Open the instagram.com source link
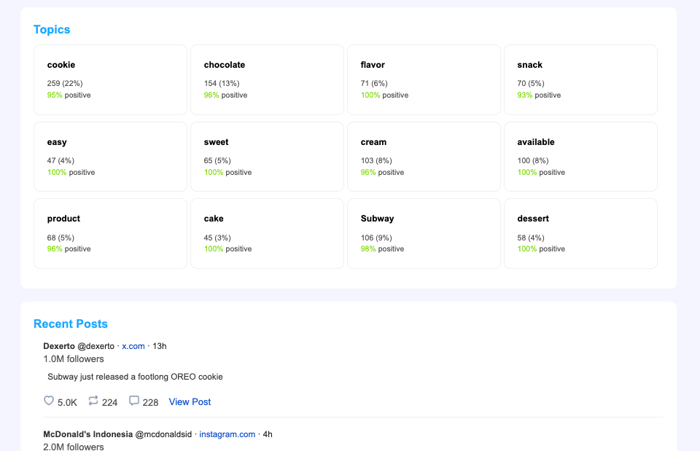Screen dimensions: 700x451 tap(227, 434)
